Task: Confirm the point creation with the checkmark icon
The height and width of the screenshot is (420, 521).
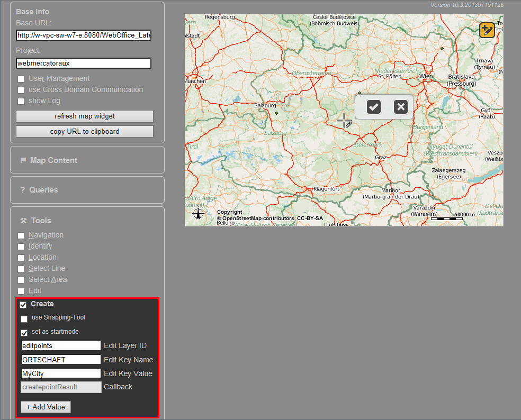Action: coord(373,106)
